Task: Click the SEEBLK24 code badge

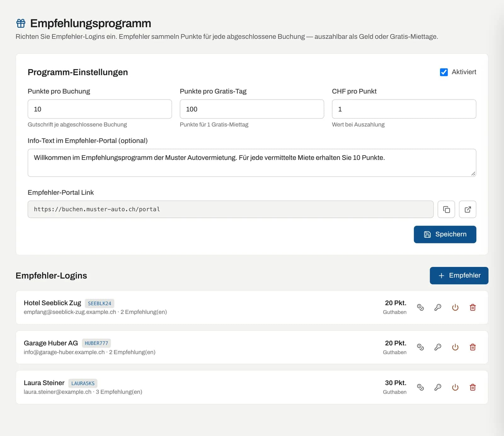Action: (100, 303)
